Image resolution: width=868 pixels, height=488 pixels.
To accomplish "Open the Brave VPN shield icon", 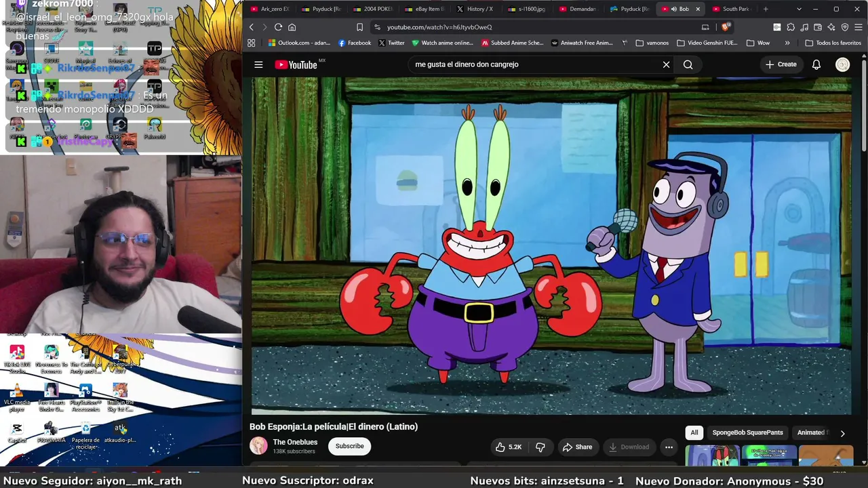I will click(845, 27).
